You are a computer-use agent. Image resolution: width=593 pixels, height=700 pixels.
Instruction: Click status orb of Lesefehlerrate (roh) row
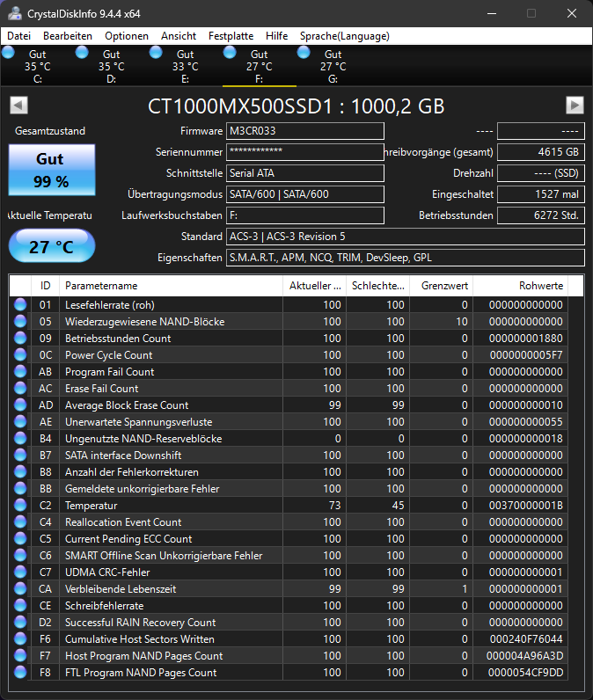tap(20, 304)
